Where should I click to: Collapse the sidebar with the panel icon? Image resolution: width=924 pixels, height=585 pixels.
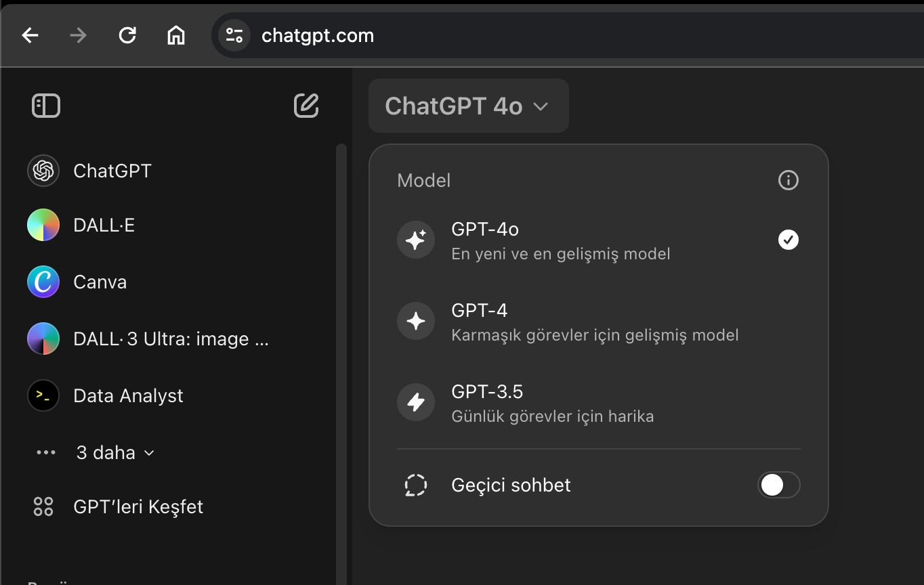45,106
